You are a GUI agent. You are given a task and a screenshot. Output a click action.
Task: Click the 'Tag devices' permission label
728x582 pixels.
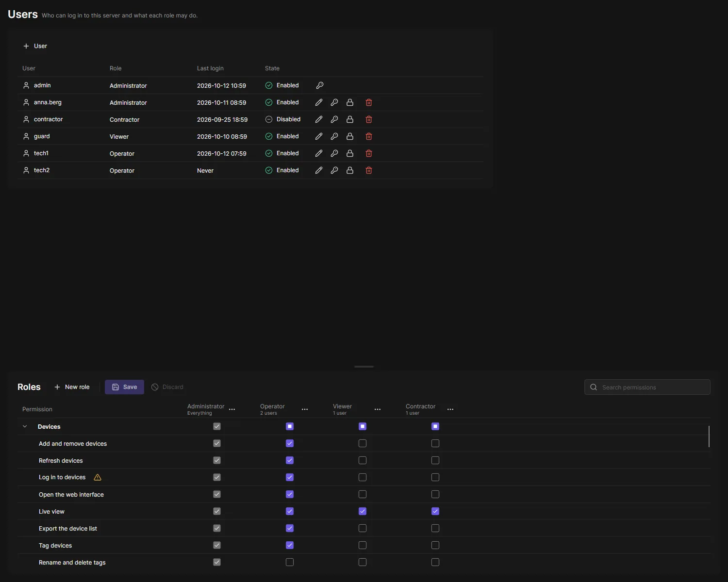coord(55,546)
